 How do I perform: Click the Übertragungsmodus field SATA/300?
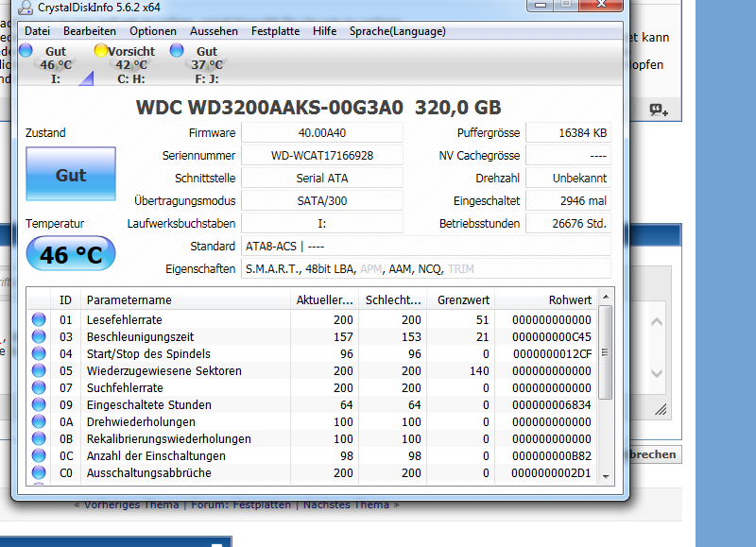(x=322, y=201)
